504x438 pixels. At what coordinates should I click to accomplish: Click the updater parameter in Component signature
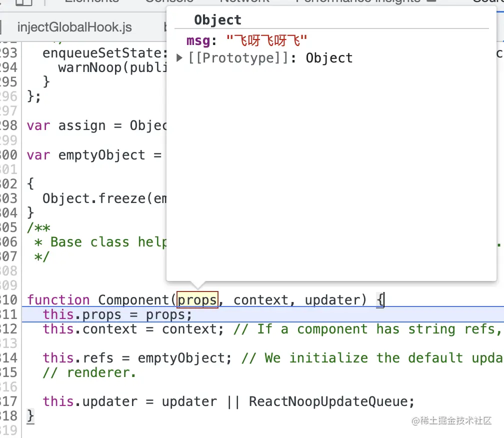tap(331, 300)
